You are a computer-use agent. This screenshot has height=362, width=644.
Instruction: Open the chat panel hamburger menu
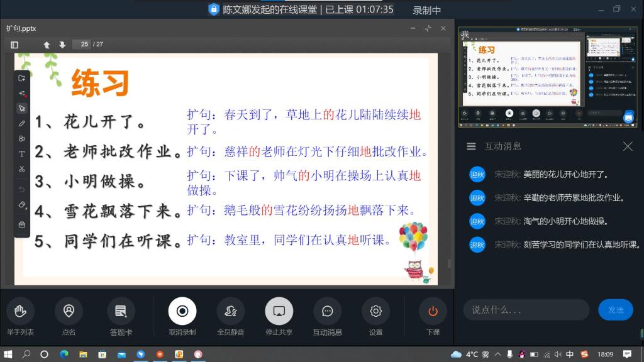click(x=471, y=146)
